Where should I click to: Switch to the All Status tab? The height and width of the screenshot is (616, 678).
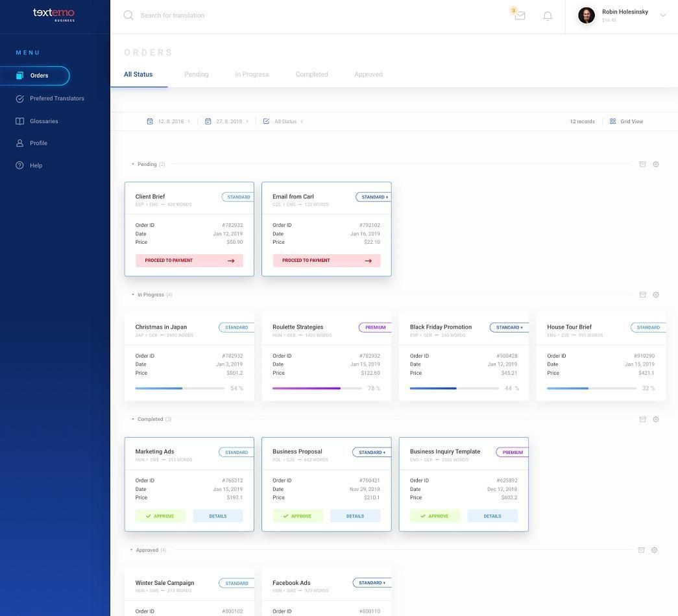(x=138, y=75)
